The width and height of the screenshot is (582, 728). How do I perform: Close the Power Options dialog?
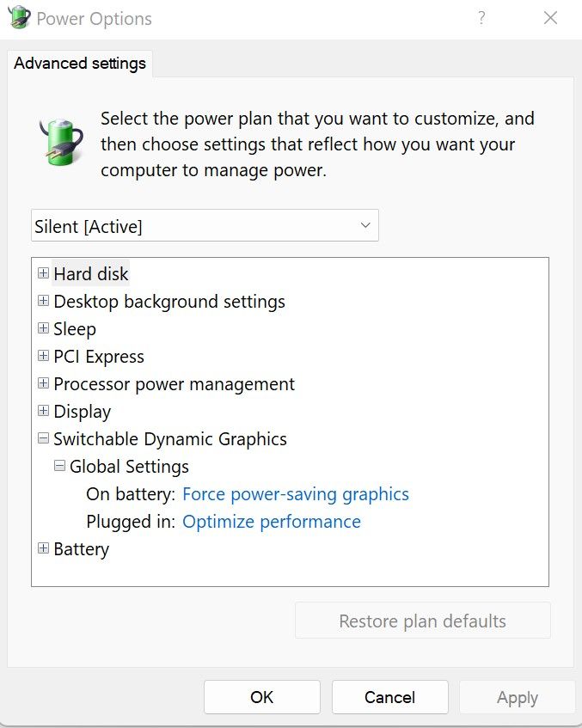[550, 18]
